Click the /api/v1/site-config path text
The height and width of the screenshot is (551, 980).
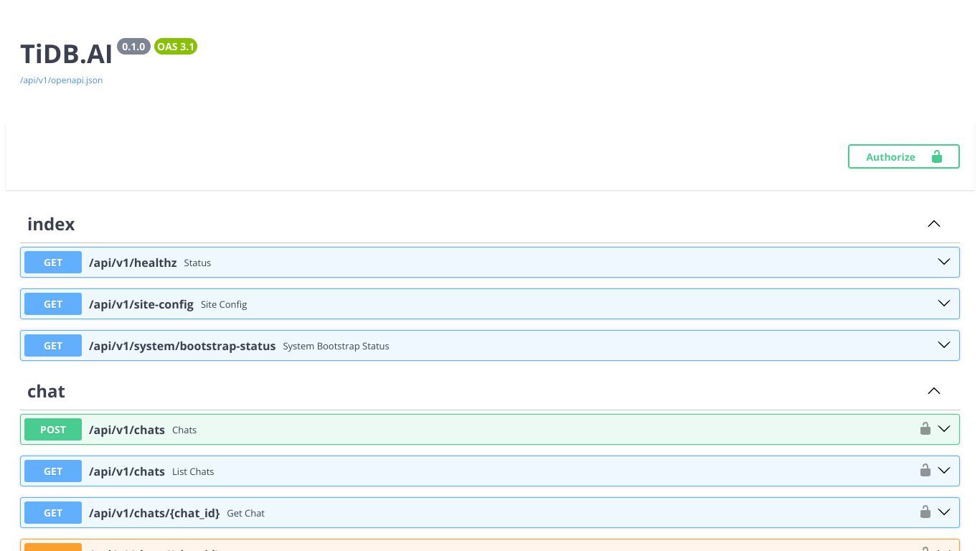pyautogui.click(x=141, y=304)
